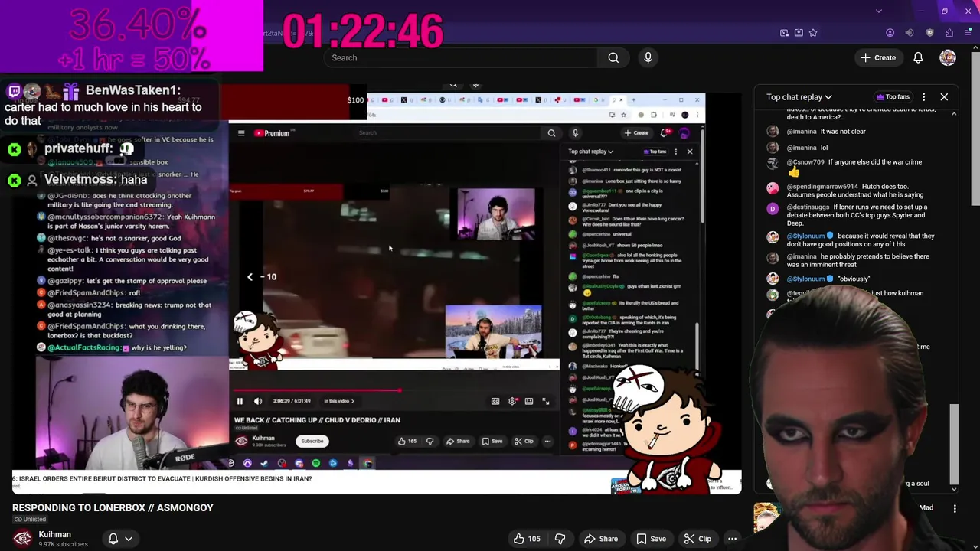Open the browser extensions puzzle icon
Viewport: 980px width, 551px height.
[949, 33]
